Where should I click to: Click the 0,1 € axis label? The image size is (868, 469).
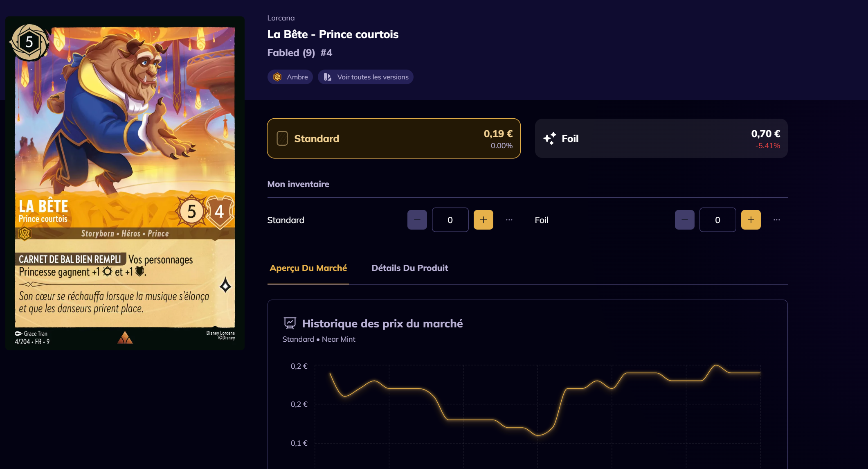click(299, 443)
